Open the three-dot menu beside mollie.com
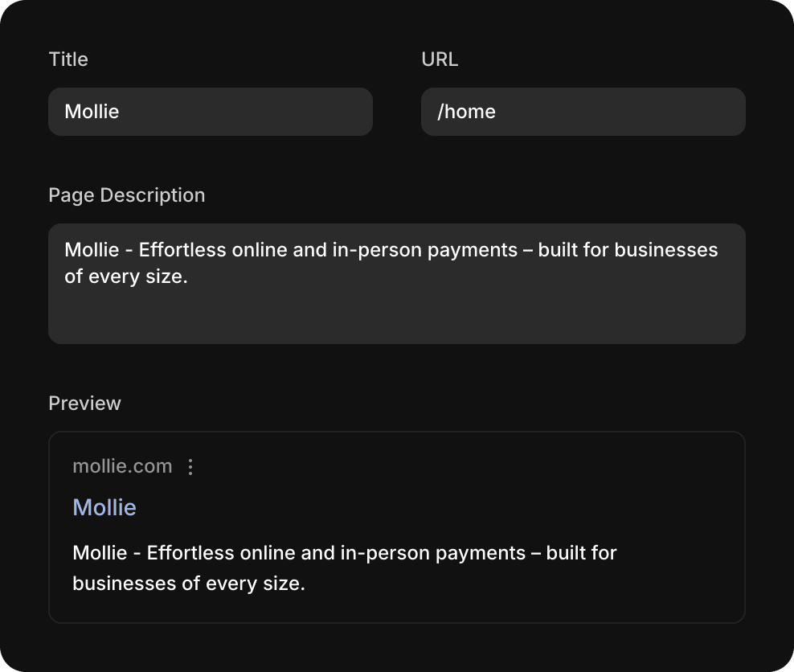Viewport: 794px width, 672px height. coord(190,467)
